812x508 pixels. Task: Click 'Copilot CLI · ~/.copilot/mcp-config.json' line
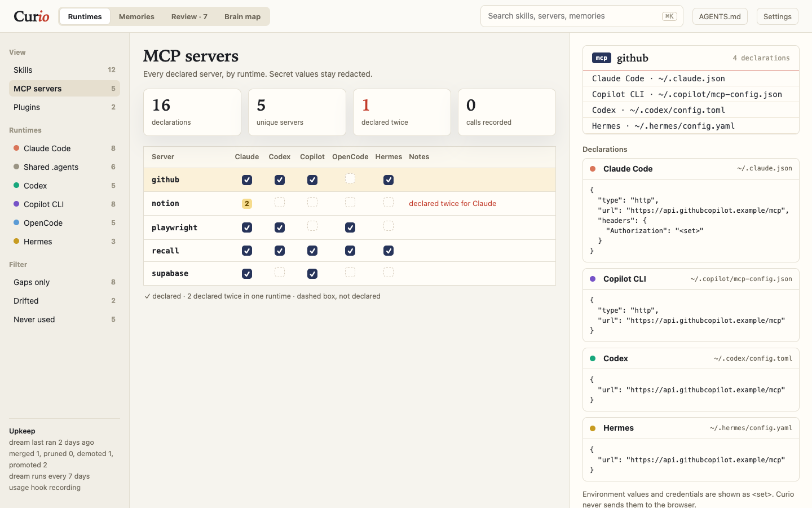coord(691,94)
